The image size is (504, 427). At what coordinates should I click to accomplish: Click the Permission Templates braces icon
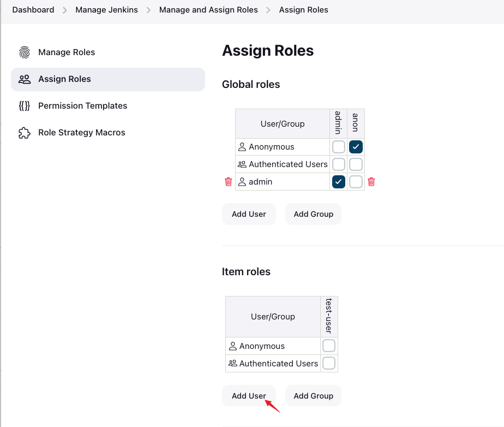25,106
